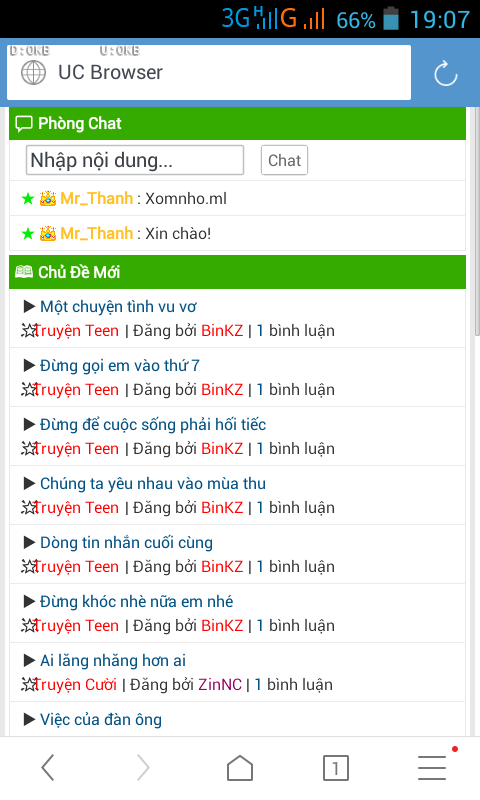Image resolution: width=480 pixels, height=800 pixels.
Task: Open topic Chúng ta yêu nhau vào mùa thu
Action: coord(153,484)
